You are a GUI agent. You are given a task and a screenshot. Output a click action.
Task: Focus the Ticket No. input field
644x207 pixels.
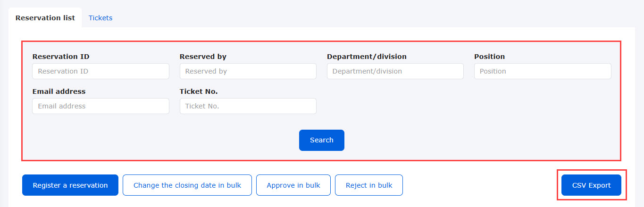(x=248, y=106)
